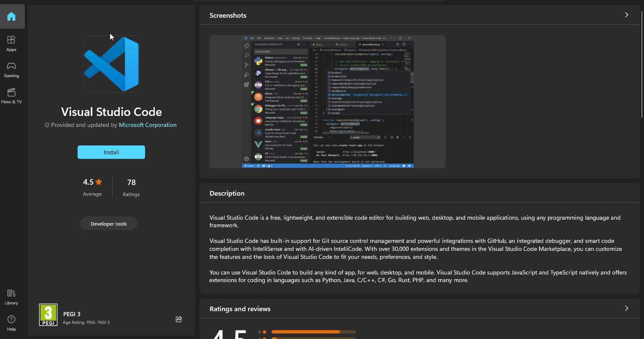Viewport: 644px width, 339px height.
Task: Open the Gaming section in sidebar
Action: pyautogui.click(x=11, y=70)
